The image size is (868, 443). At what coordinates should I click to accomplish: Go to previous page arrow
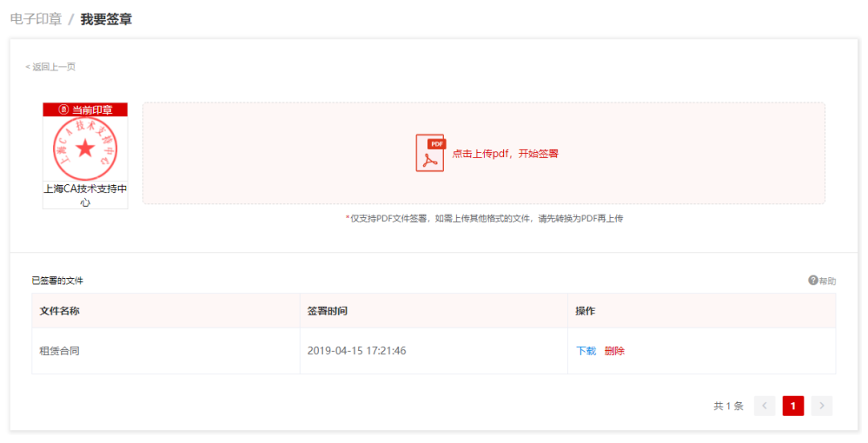pyautogui.click(x=765, y=406)
